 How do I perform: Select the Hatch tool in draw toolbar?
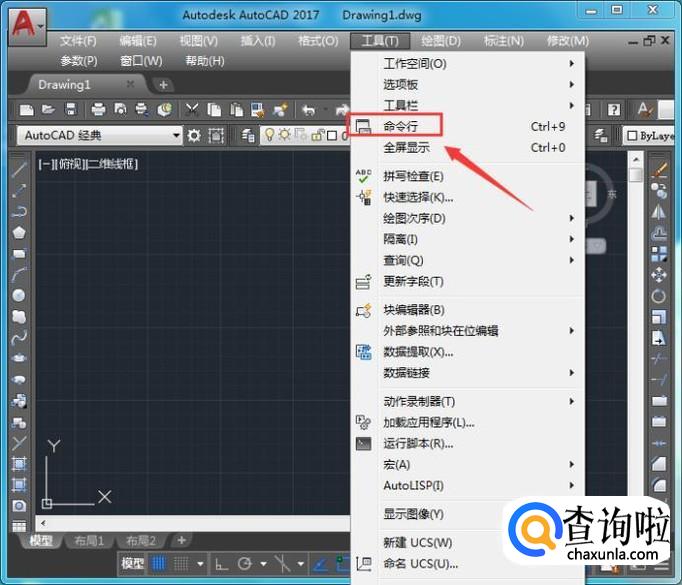pos(19,464)
